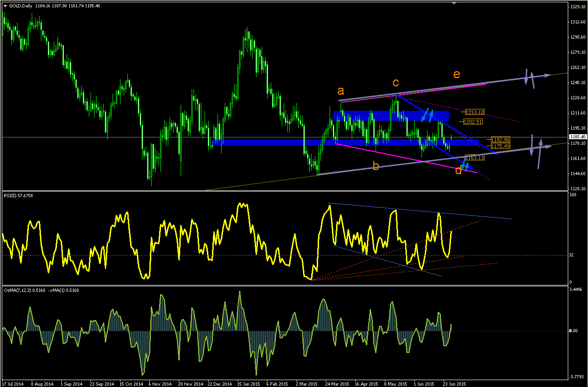Screen dimensions: 588x387
Task: Click the 1213.18 price tag
Action: click(475, 112)
